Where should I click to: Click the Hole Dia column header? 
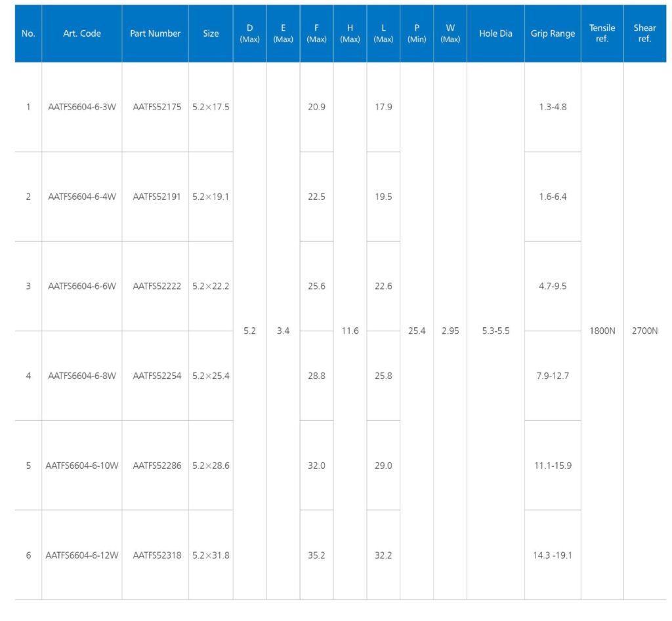[495, 33]
